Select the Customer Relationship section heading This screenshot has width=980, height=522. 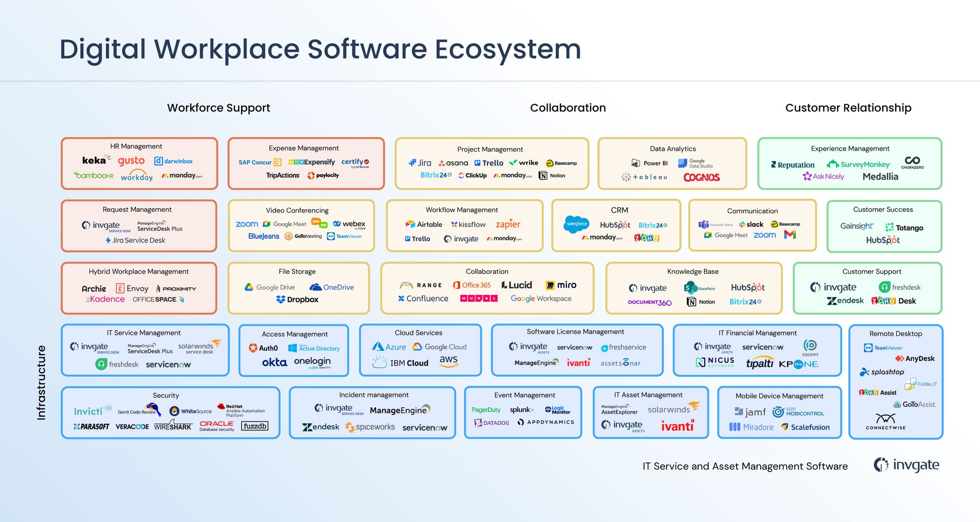click(x=848, y=108)
